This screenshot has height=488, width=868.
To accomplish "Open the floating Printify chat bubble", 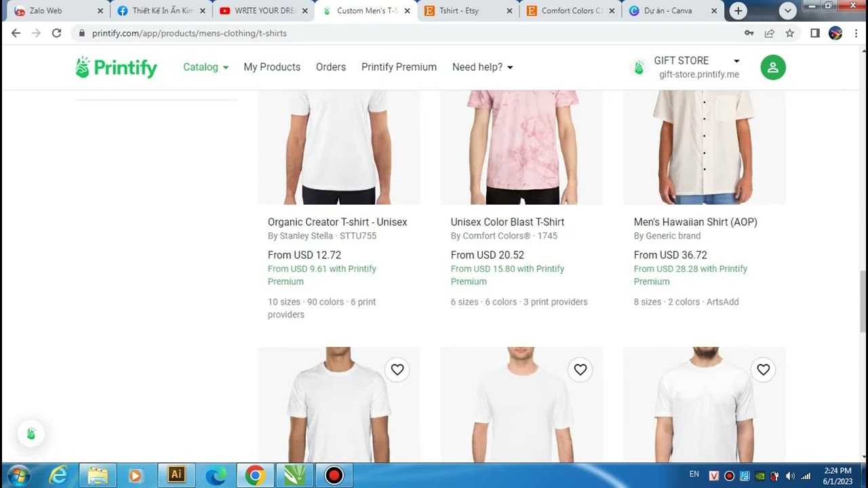I will (31, 434).
